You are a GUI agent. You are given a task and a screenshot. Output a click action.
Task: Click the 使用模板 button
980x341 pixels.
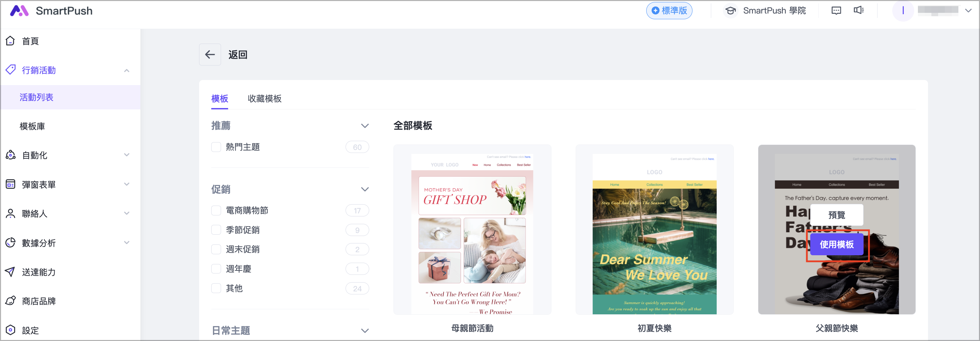click(x=836, y=244)
